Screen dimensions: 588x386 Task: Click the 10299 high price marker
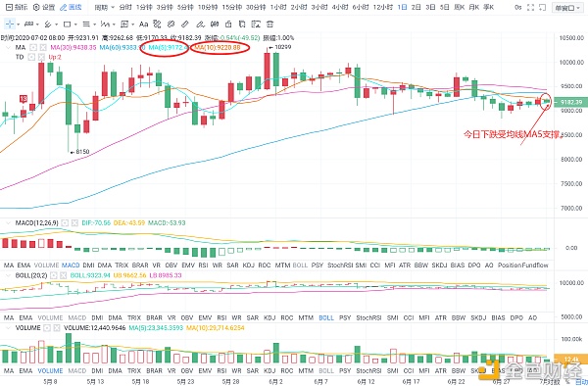(x=280, y=47)
